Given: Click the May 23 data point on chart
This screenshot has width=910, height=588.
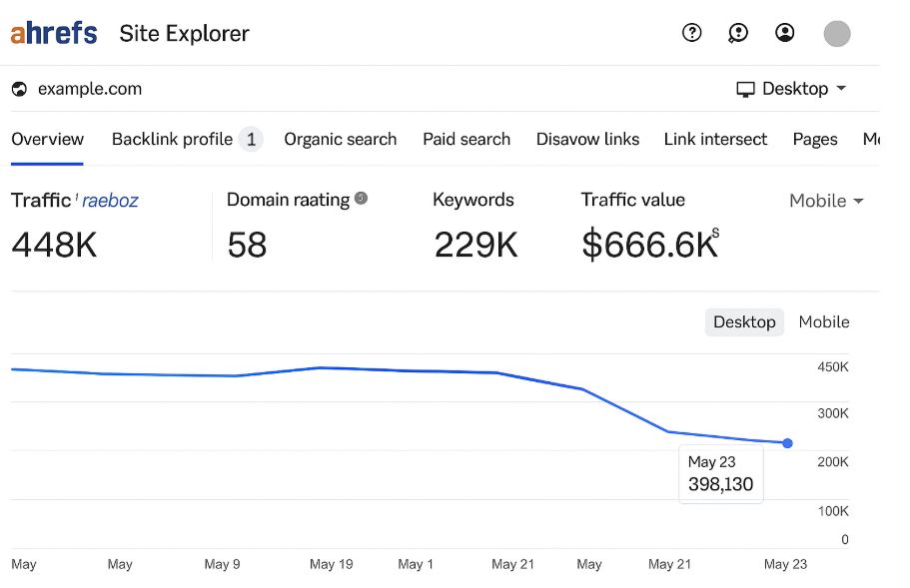Looking at the screenshot, I should [x=787, y=443].
